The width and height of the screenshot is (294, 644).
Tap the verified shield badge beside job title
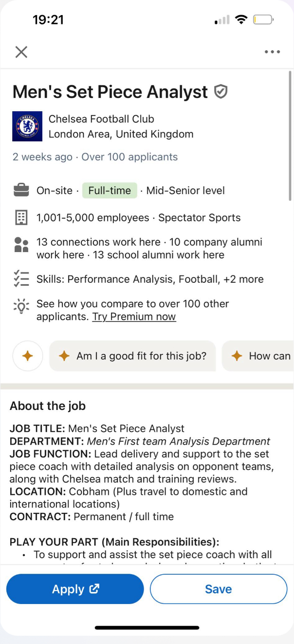[221, 92]
